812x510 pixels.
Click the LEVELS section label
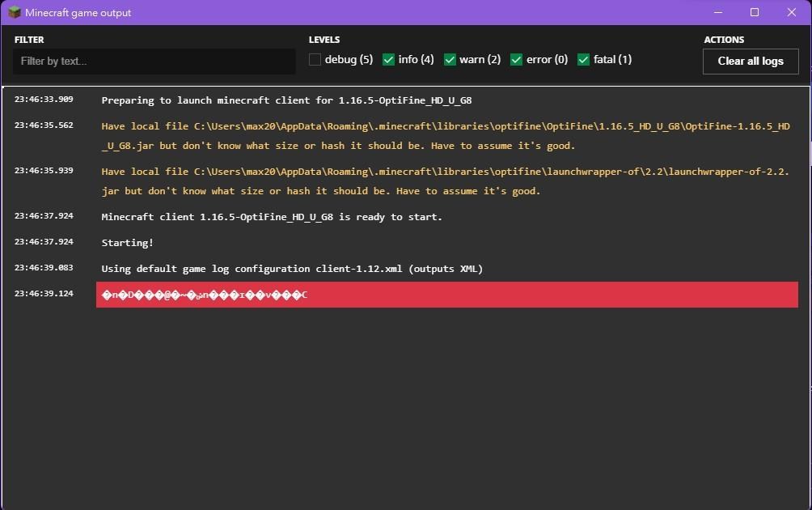324,40
